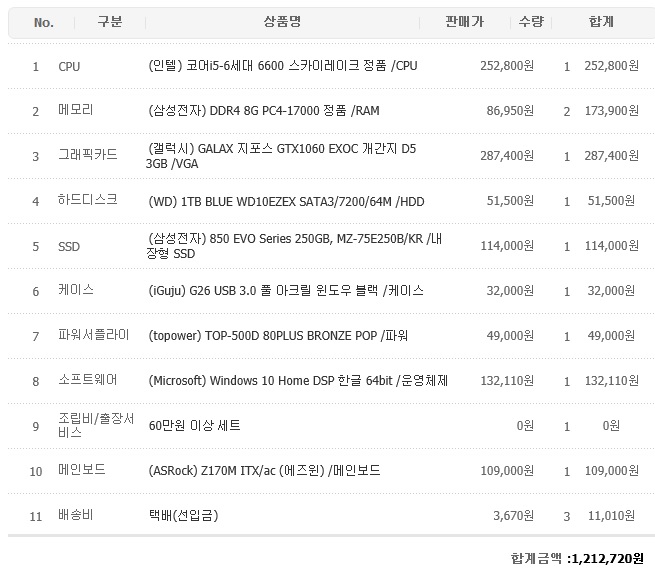The image size is (655, 586).
Task: Click quantity '3' in shipping row
Action: [566, 517]
